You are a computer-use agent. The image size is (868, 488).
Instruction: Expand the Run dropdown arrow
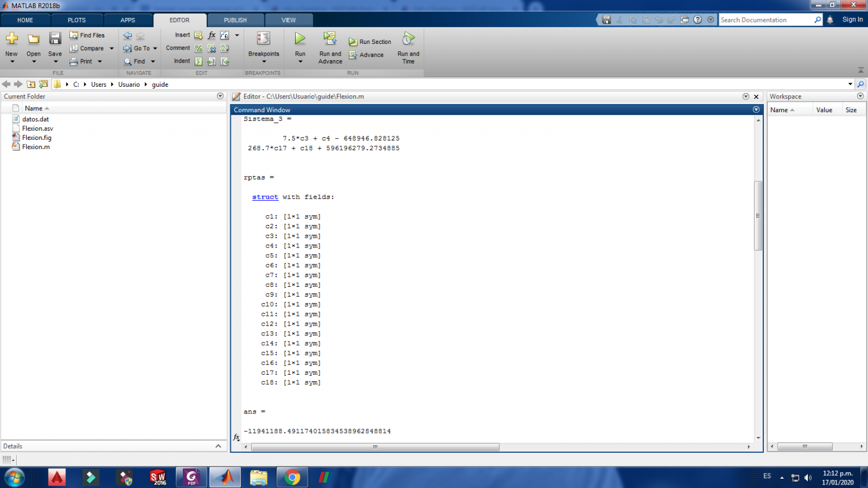coord(300,61)
